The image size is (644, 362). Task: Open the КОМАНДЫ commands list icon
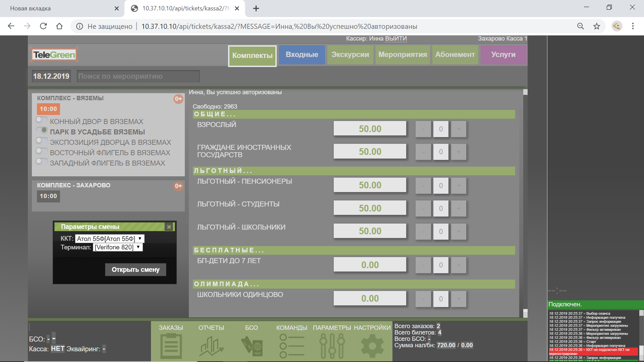pyautogui.click(x=292, y=345)
